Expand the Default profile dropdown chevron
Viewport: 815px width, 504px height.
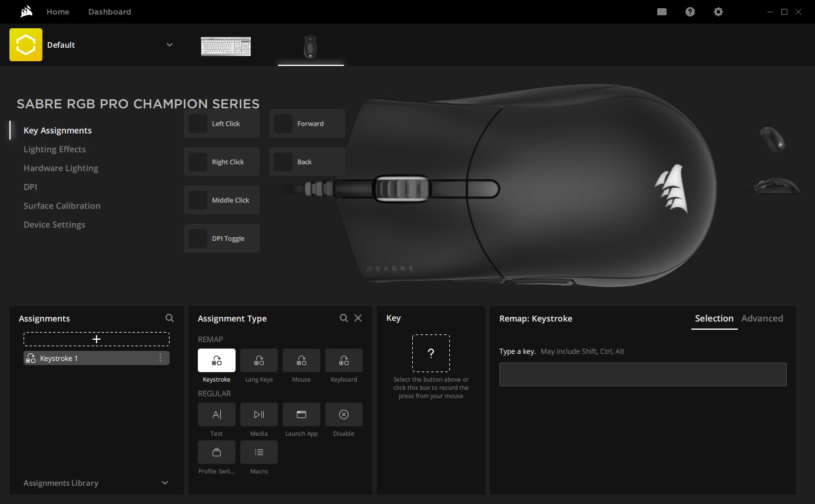170,45
